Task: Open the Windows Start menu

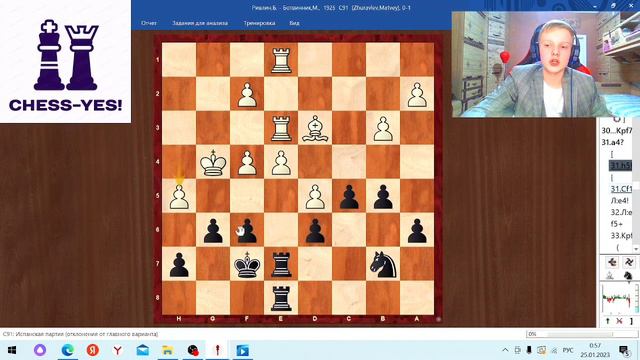Action: point(12,350)
